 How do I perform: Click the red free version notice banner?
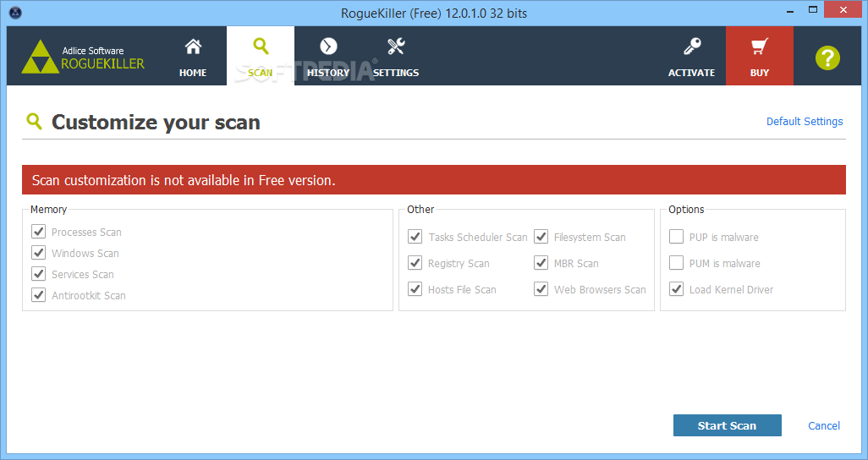coord(433,180)
